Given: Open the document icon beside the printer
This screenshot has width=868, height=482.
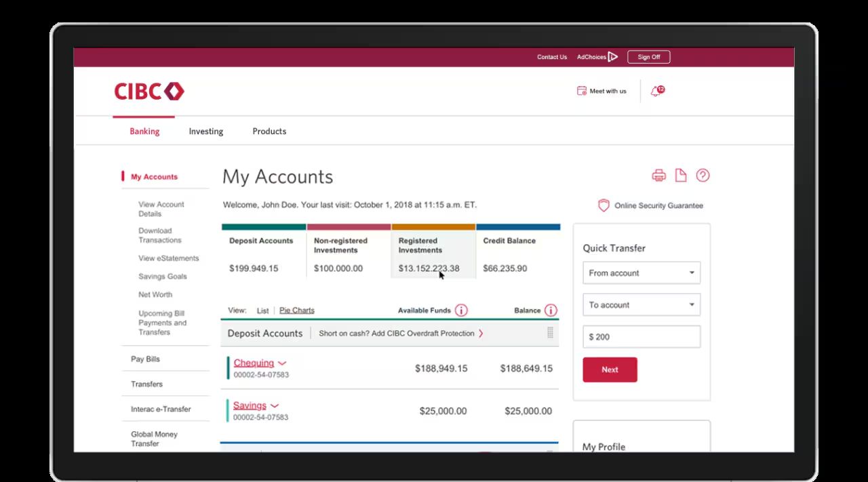Looking at the screenshot, I should [681, 176].
